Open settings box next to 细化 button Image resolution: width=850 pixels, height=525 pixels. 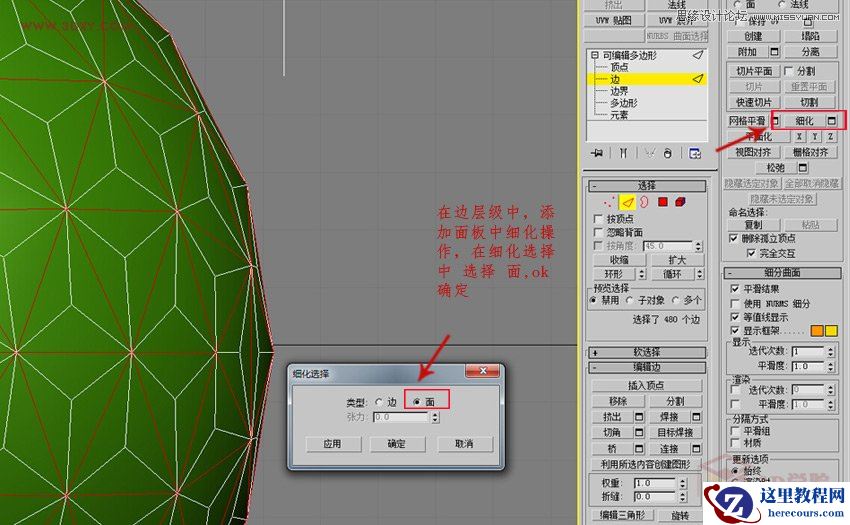[x=832, y=120]
